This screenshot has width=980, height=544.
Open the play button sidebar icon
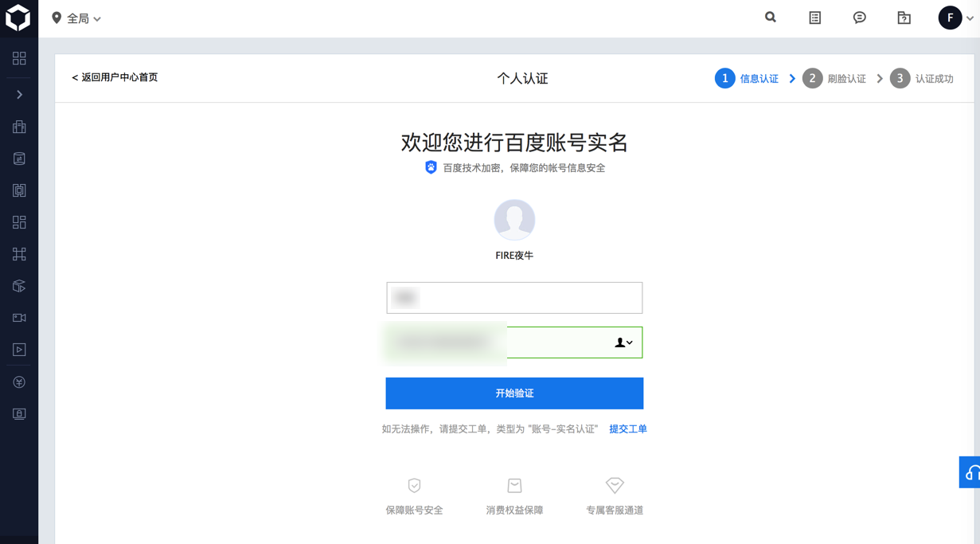pos(19,350)
